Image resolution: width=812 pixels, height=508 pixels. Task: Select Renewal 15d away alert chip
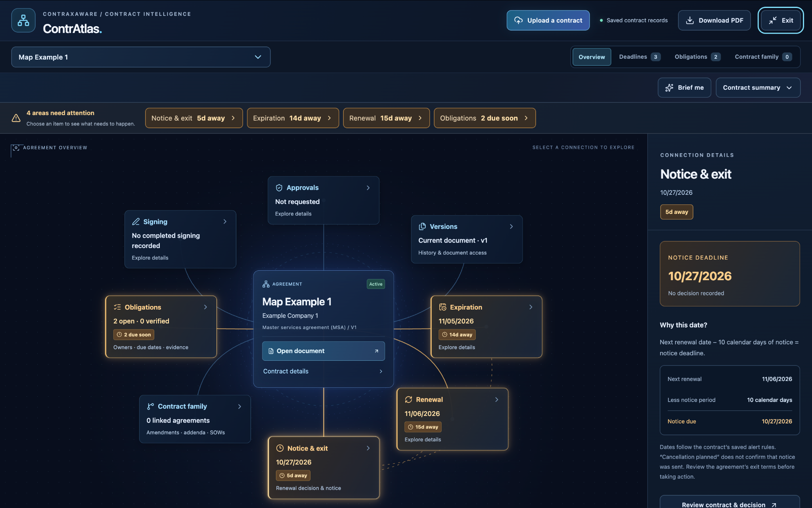coord(386,118)
